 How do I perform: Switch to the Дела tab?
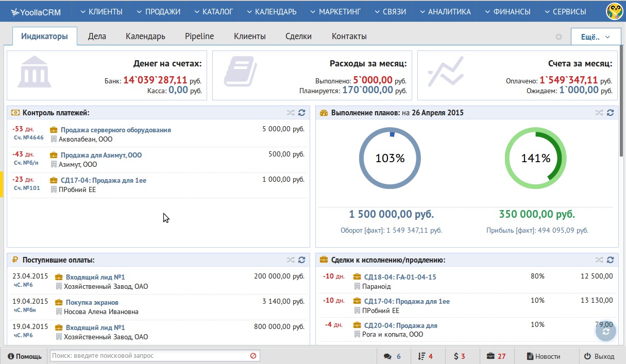click(97, 37)
